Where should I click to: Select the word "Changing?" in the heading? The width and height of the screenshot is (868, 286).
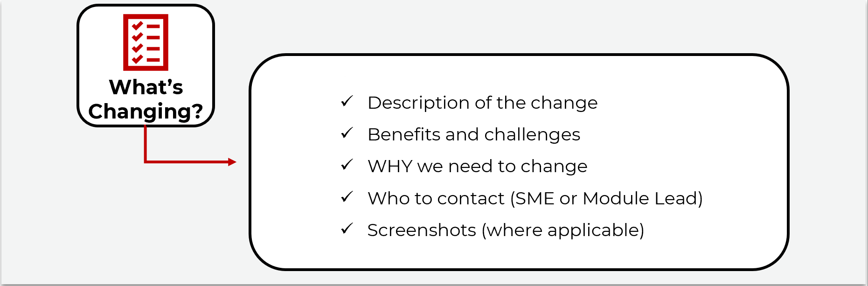pyautogui.click(x=146, y=112)
